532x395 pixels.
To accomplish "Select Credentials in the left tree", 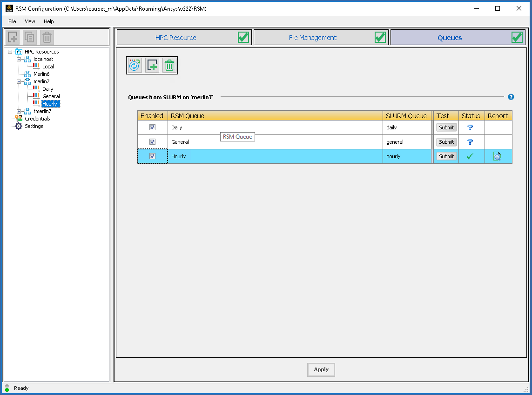I will [x=37, y=119].
